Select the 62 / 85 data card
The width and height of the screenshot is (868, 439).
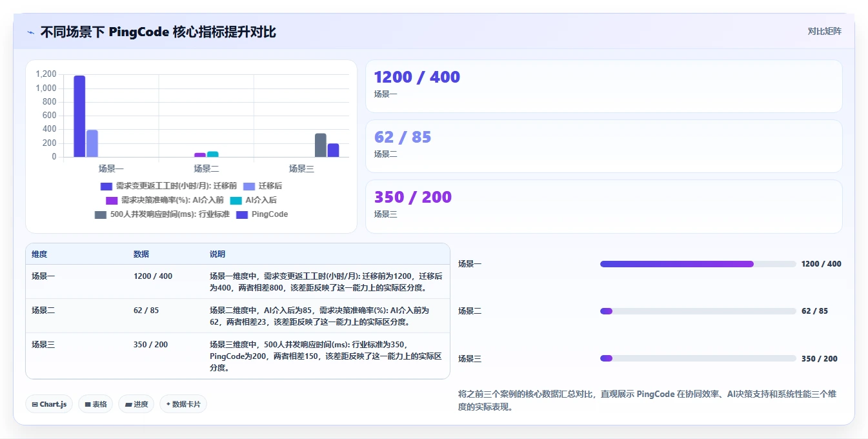pos(603,146)
